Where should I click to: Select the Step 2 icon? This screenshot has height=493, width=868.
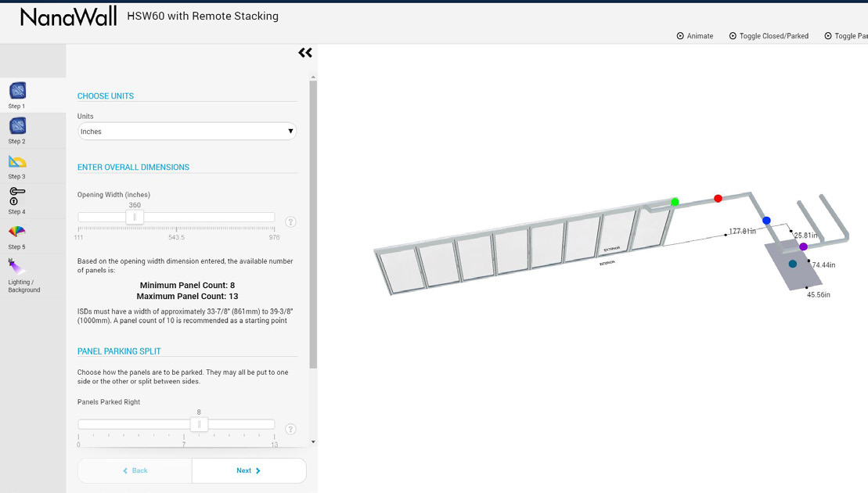point(16,127)
